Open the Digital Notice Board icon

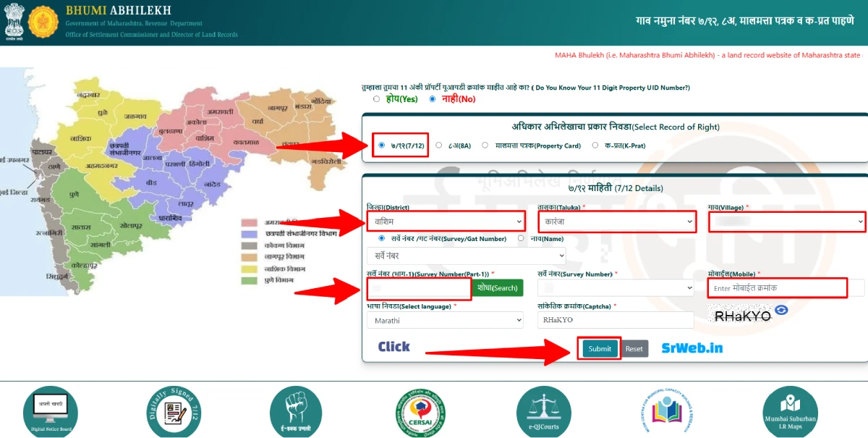pyautogui.click(x=51, y=413)
